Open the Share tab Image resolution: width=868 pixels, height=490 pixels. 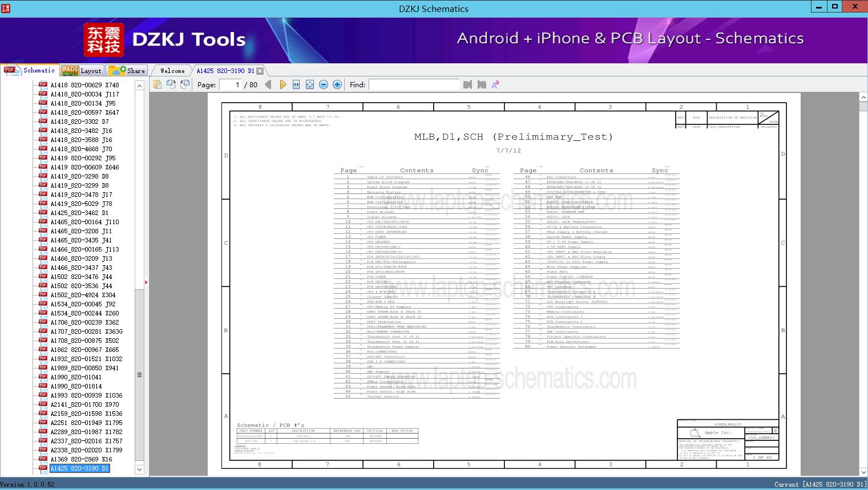(x=127, y=71)
